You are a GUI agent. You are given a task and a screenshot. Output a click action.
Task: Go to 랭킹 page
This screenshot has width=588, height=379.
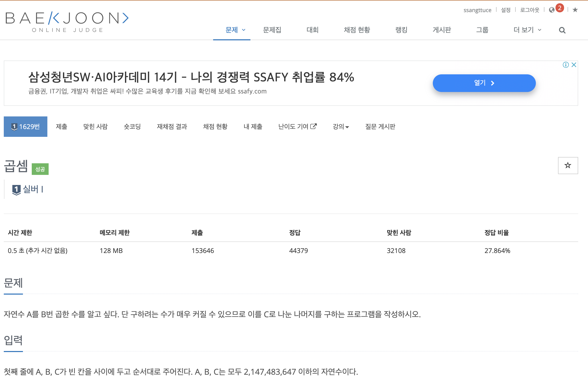tap(401, 30)
